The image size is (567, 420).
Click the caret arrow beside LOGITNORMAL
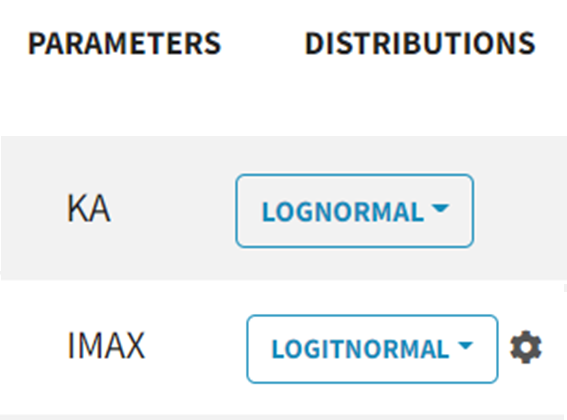[x=465, y=345]
